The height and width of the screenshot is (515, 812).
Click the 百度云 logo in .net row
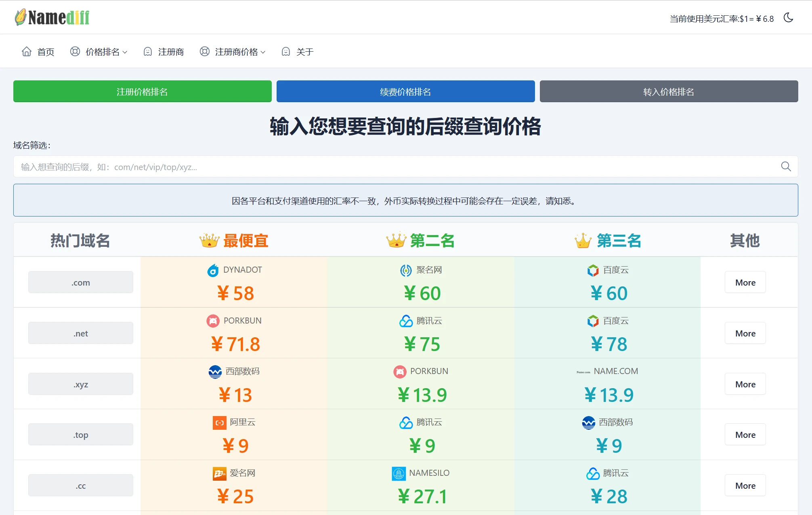tap(593, 321)
